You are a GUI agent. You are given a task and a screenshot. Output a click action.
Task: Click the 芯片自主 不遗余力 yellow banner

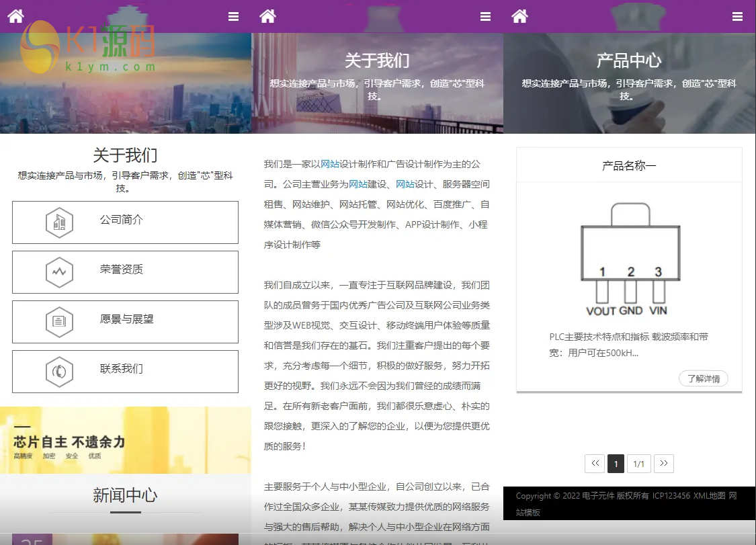click(x=125, y=440)
